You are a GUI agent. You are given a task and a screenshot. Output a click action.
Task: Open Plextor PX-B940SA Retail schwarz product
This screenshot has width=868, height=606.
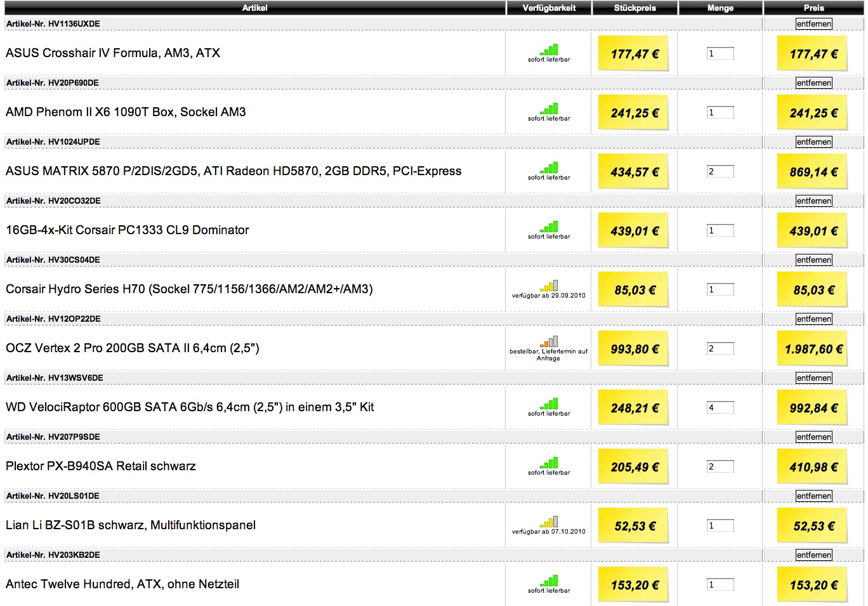[x=101, y=466]
